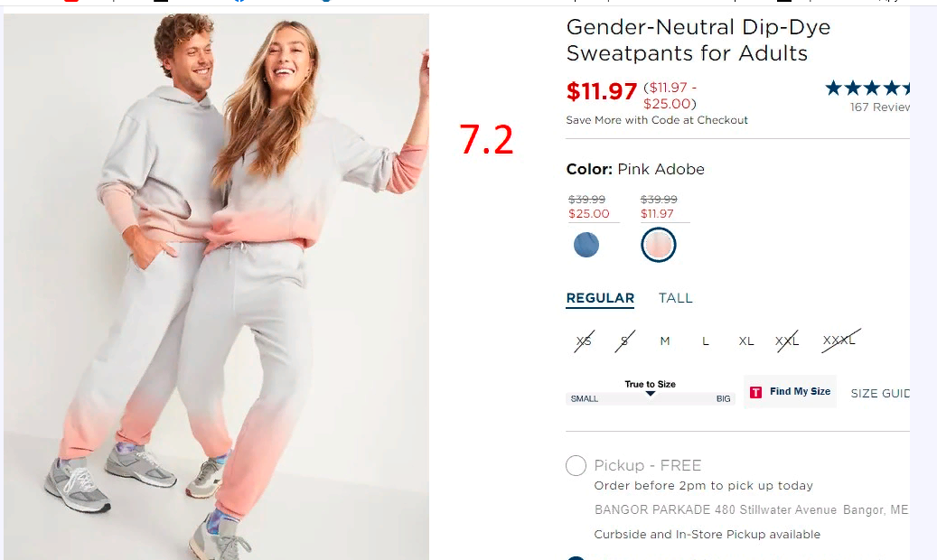Open the Find My Size tool

(790, 391)
